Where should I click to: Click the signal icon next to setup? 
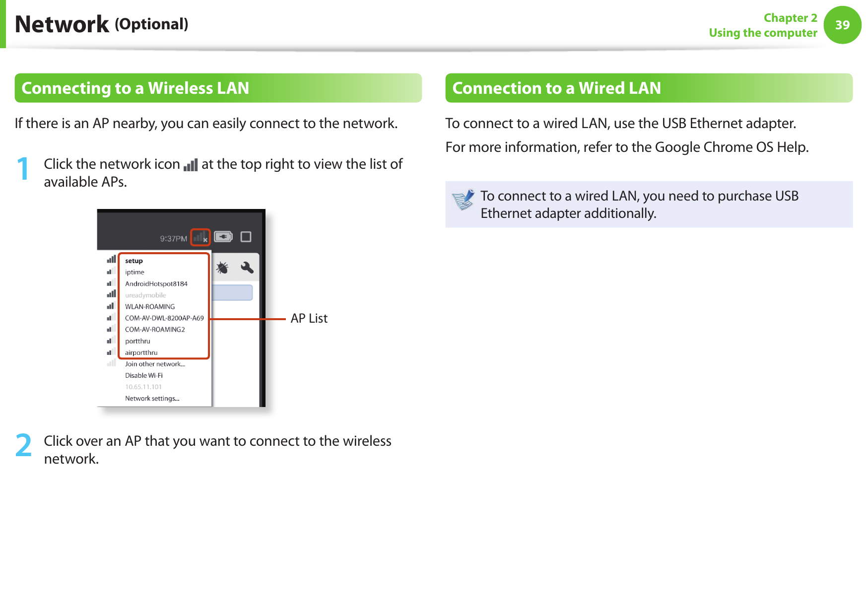112,259
